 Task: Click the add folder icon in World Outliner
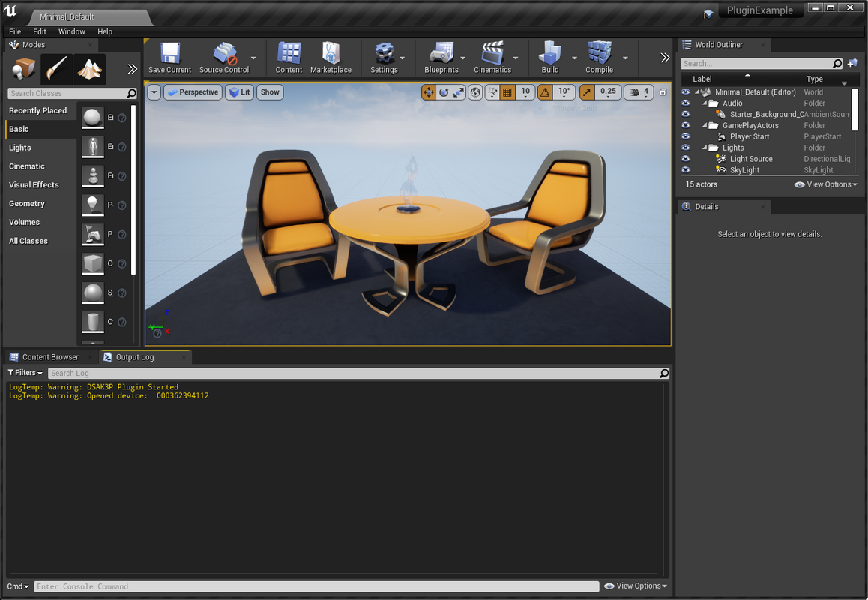tap(852, 63)
